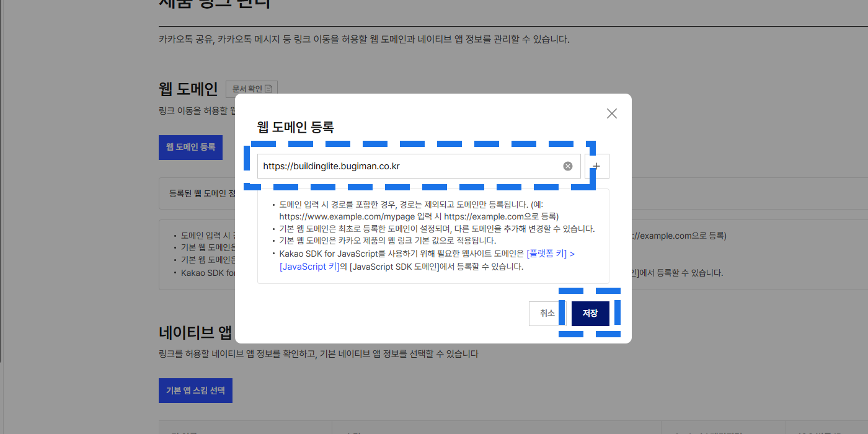Open the [플랫폼 키] link

[551, 254]
